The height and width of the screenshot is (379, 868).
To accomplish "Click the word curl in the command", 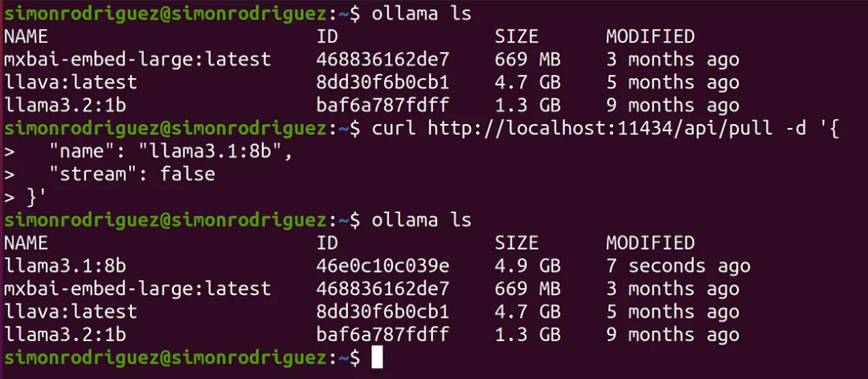I will 394,128.
